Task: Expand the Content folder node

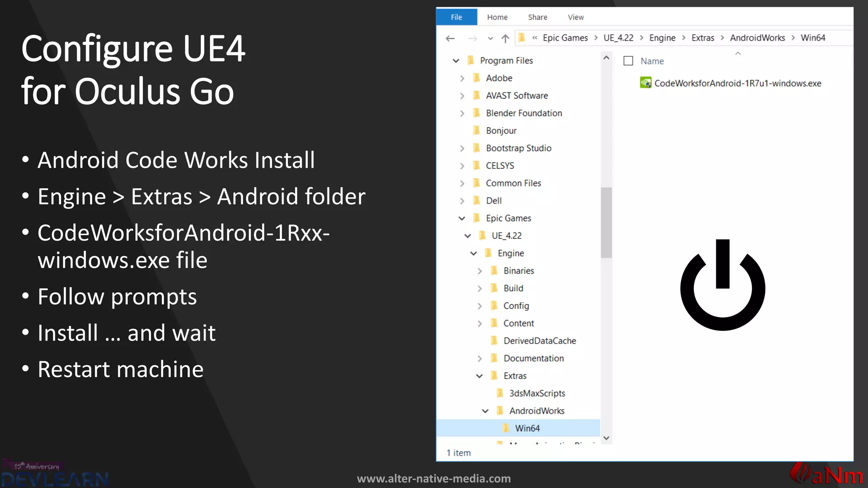Action: (480, 324)
